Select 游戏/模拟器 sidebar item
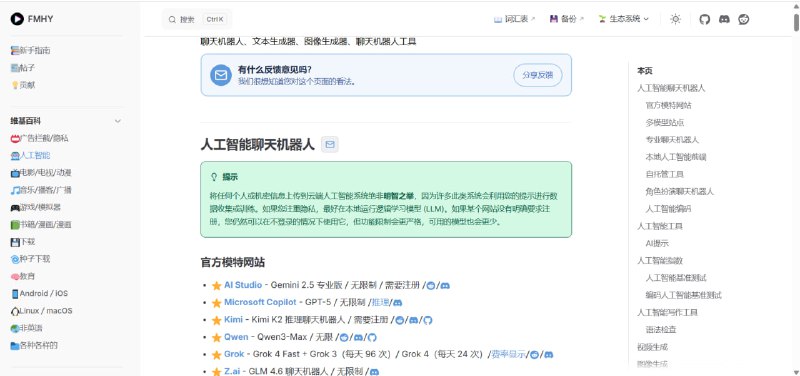The height and width of the screenshot is (376, 800). click(x=36, y=208)
